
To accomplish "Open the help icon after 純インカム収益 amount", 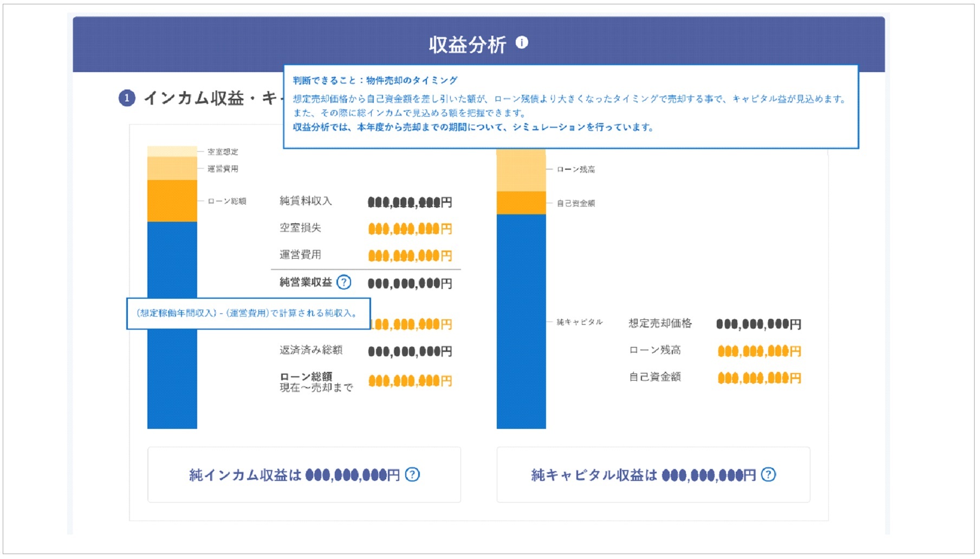I will 412,475.
